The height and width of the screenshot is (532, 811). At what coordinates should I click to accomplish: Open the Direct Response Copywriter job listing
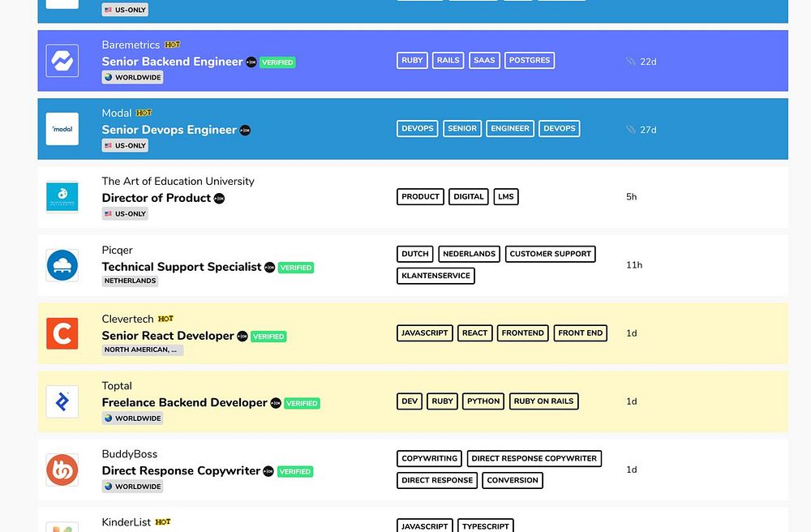(181, 471)
